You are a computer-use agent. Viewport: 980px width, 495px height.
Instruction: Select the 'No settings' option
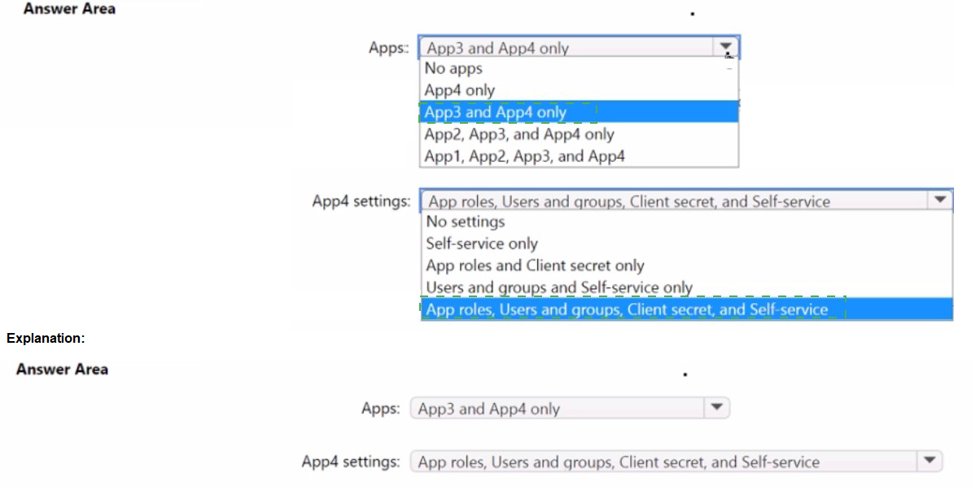465,221
